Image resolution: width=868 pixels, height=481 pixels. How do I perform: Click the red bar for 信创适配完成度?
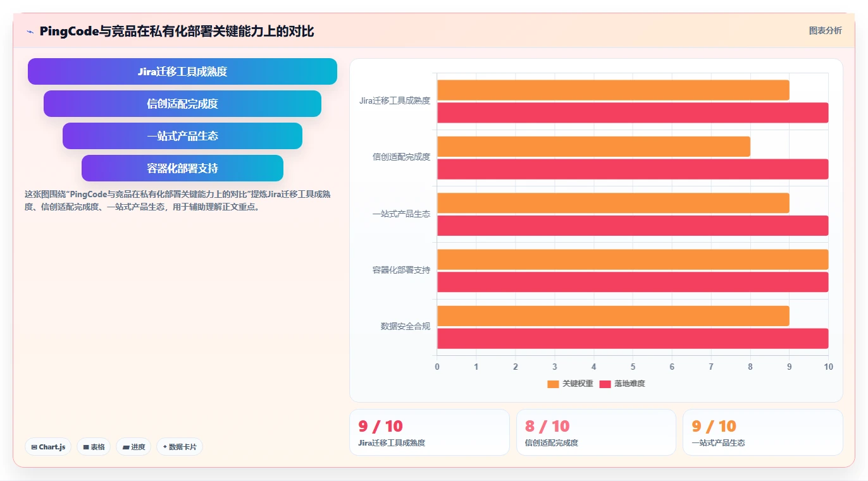click(633, 169)
